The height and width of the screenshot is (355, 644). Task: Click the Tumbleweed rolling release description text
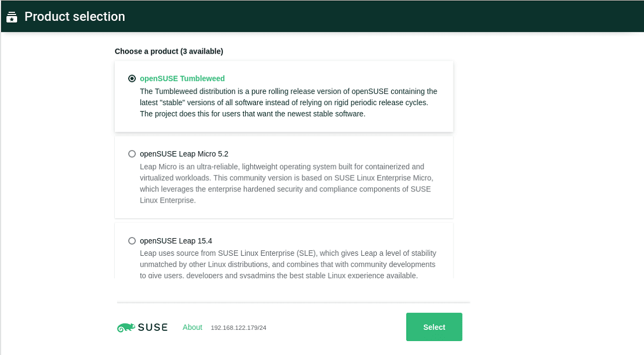pos(288,102)
